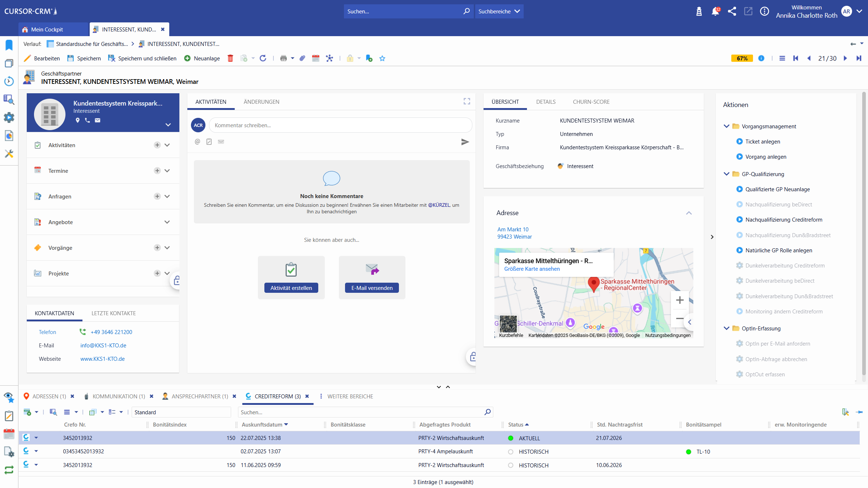
Task: Jump to first record navigation icon
Action: (796, 58)
